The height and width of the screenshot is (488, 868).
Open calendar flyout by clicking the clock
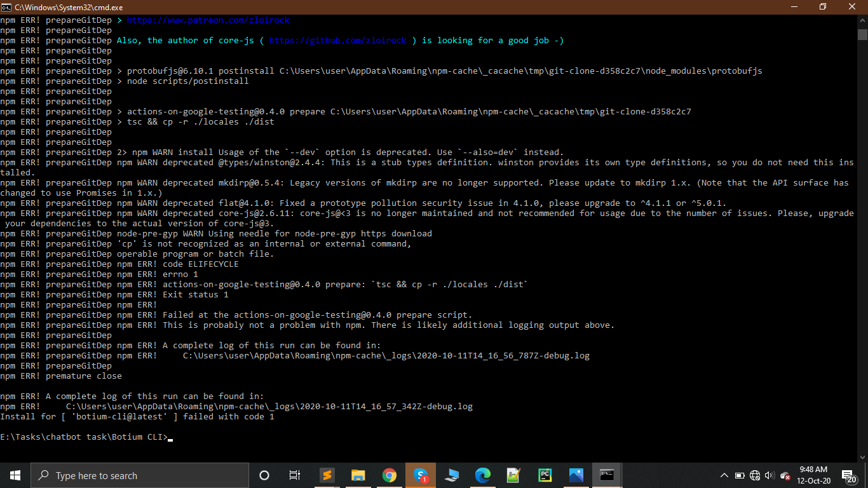pos(815,475)
